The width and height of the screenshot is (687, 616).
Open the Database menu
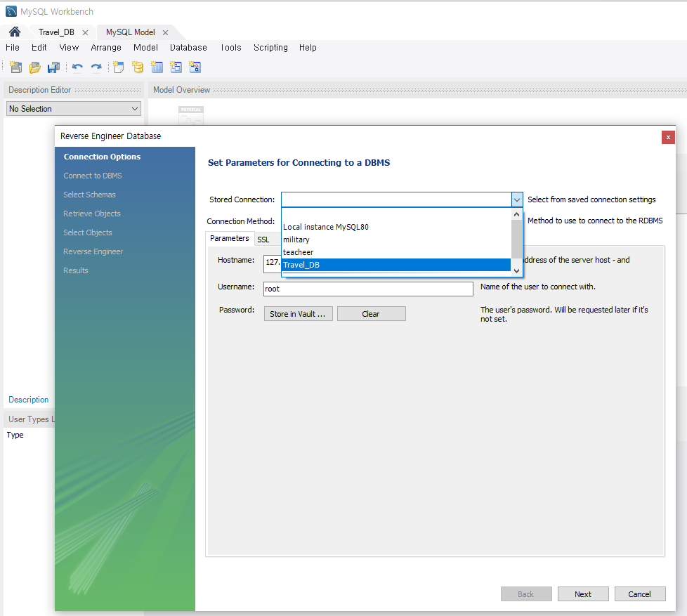[188, 47]
